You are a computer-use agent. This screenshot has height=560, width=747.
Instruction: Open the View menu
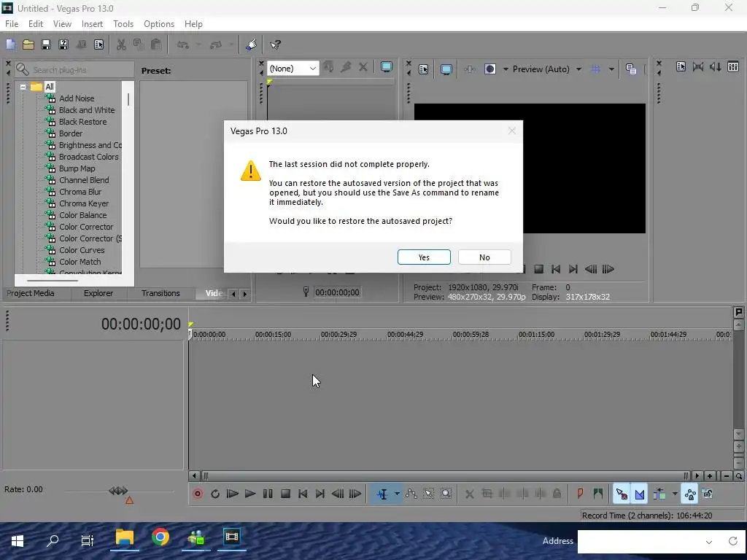click(62, 24)
